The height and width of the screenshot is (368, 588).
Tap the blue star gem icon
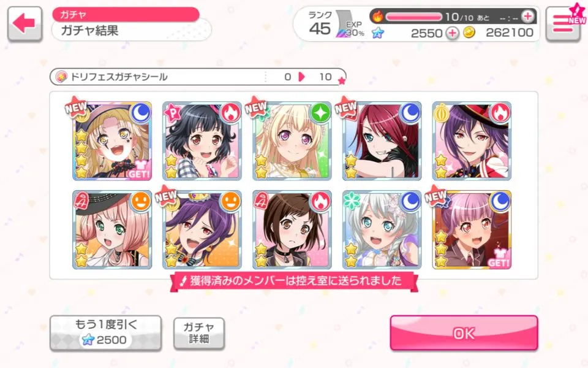click(378, 33)
